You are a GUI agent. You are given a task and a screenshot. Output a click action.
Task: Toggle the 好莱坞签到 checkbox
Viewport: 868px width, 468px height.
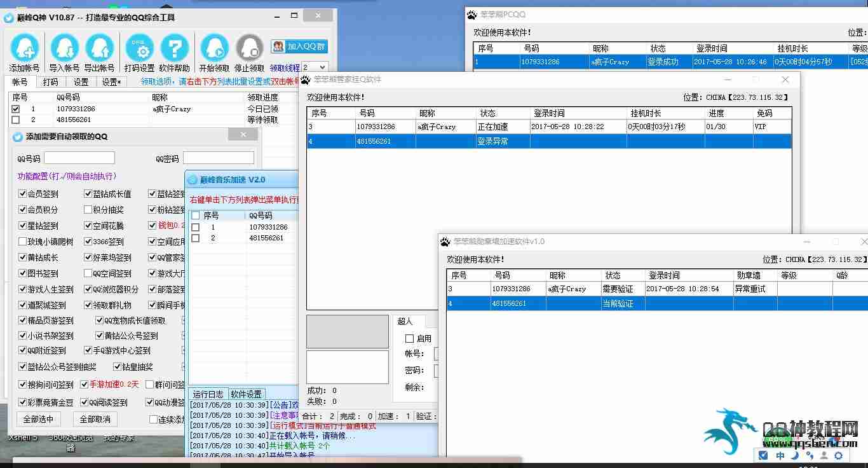pos(88,258)
